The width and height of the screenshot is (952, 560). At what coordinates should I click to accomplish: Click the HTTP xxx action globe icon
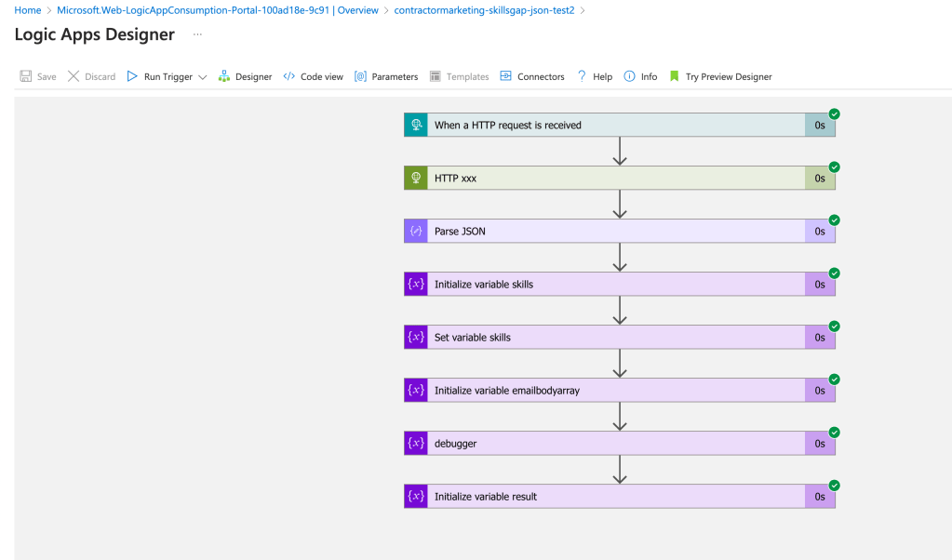coord(416,178)
